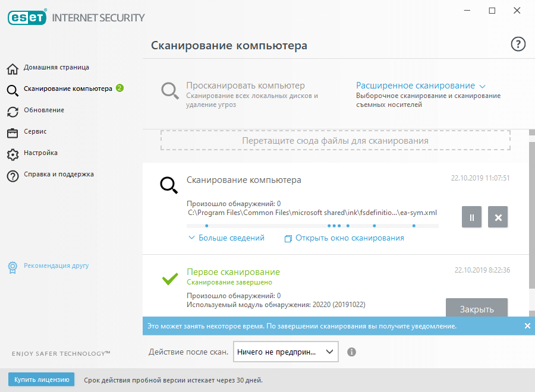
Task: Click black magnifier of running scan
Action: 169,185
